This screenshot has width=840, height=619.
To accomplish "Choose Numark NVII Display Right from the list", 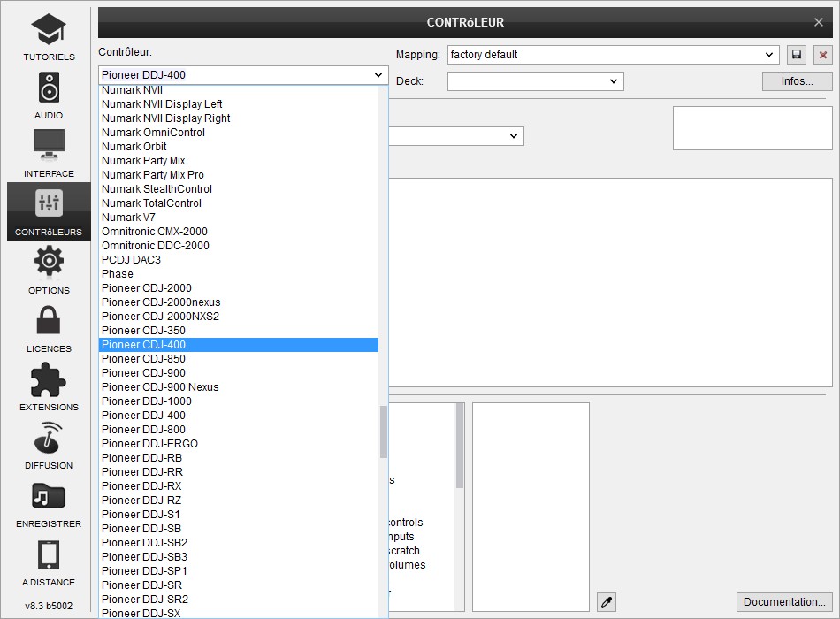I will [x=239, y=118].
